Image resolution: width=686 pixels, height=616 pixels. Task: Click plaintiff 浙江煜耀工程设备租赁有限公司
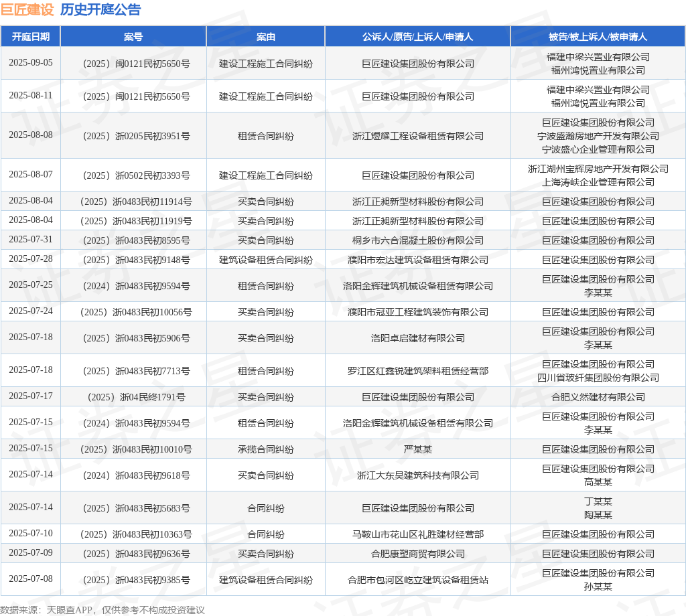pos(418,136)
